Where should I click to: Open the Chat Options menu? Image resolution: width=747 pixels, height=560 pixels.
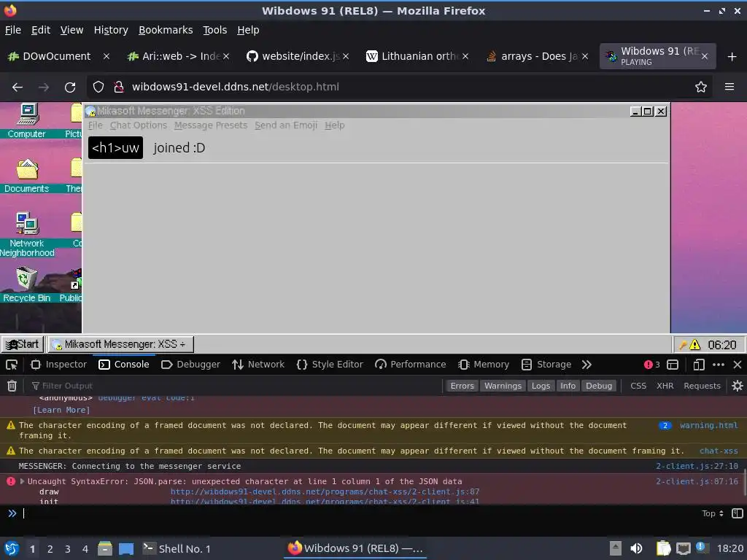138,125
